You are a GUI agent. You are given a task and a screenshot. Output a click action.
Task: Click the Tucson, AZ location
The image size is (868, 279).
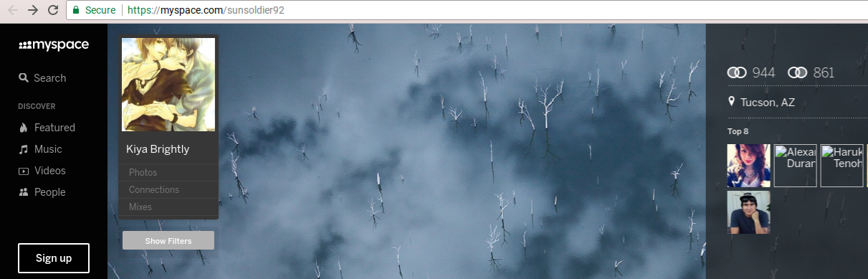point(768,103)
